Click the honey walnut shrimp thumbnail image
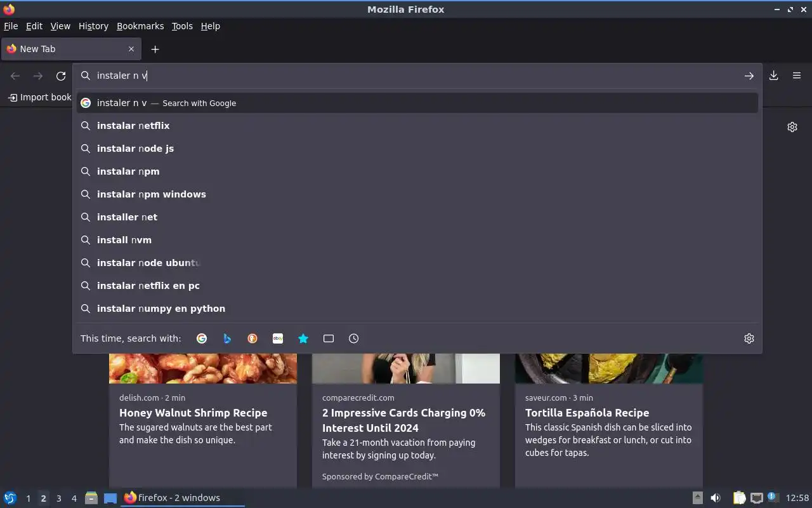Image resolution: width=812 pixels, height=508 pixels. tap(203, 368)
